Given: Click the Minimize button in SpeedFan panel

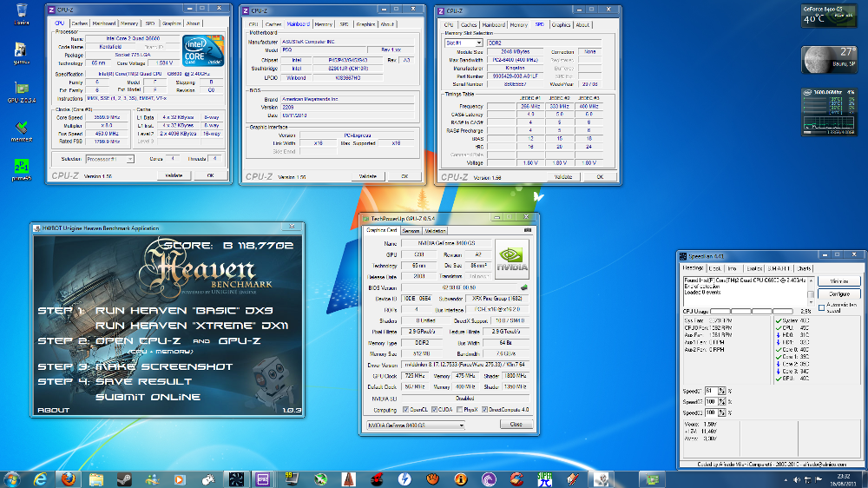Looking at the screenshot, I should 838,281.
